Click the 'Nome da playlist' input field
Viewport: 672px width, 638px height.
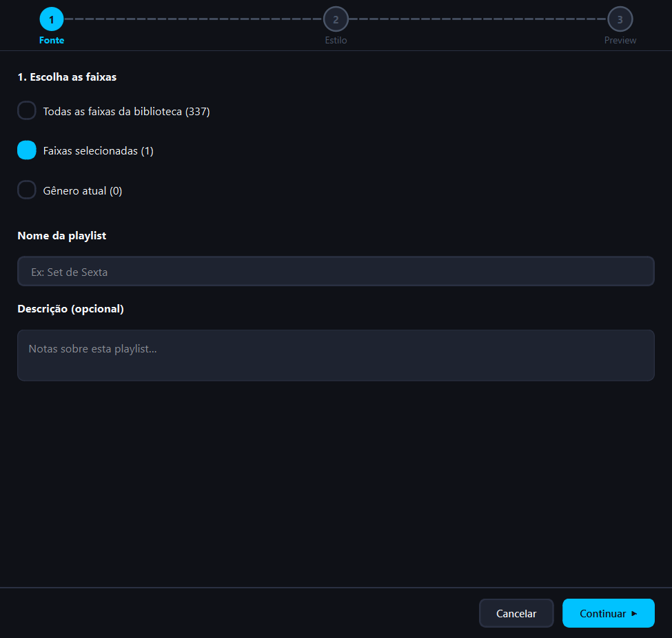click(336, 271)
